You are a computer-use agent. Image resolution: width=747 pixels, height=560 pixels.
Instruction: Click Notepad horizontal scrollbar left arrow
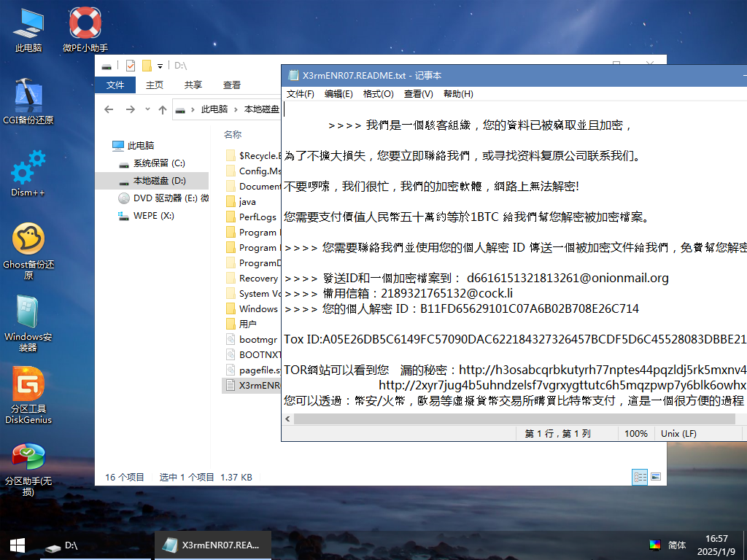point(287,419)
